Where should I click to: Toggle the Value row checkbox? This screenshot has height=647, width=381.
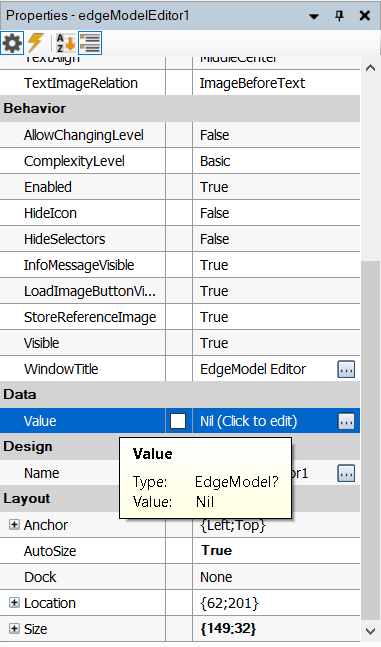click(x=178, y=421)
